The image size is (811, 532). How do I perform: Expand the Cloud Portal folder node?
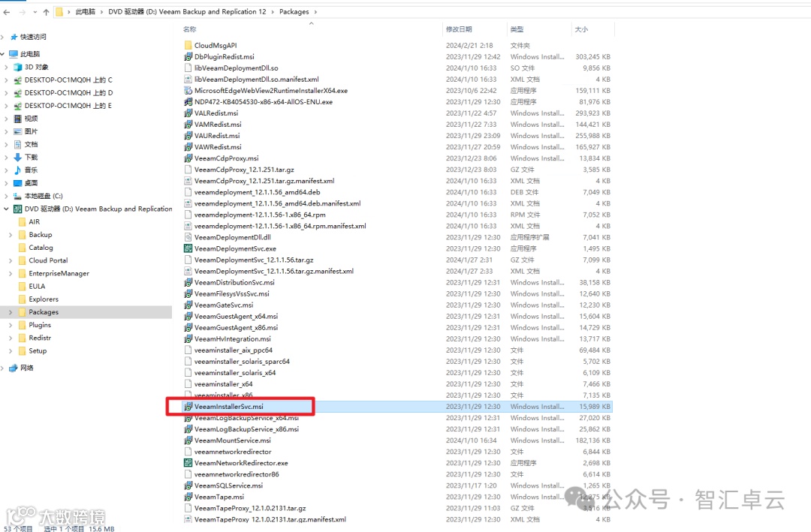point(11,260)
